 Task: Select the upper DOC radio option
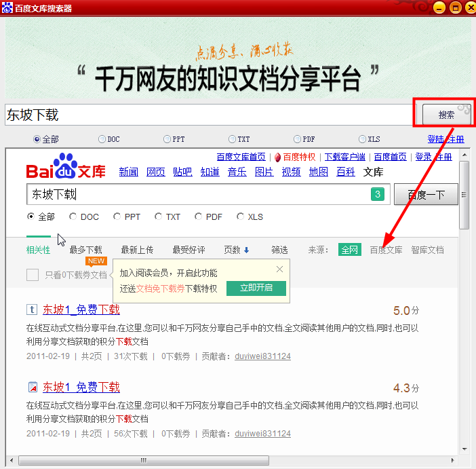[102, 139]
